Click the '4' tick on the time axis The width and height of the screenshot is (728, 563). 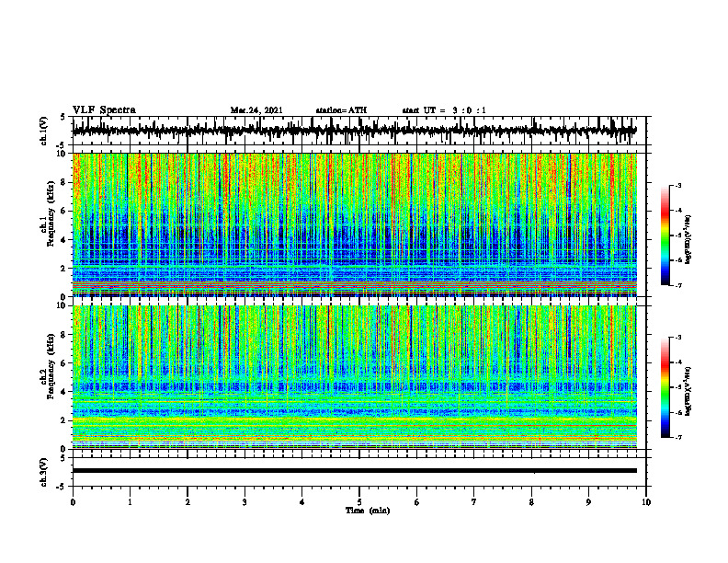coord(302,502)
